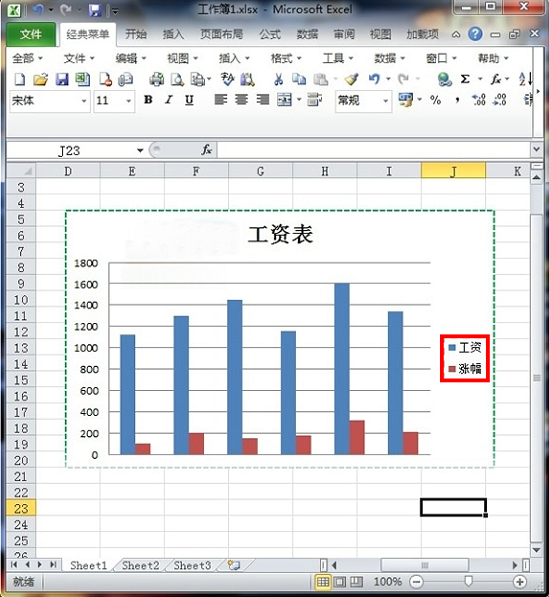Click the Merge and Center icon
This screenshot has height=597, width=549.
click(x=284, y=100)
